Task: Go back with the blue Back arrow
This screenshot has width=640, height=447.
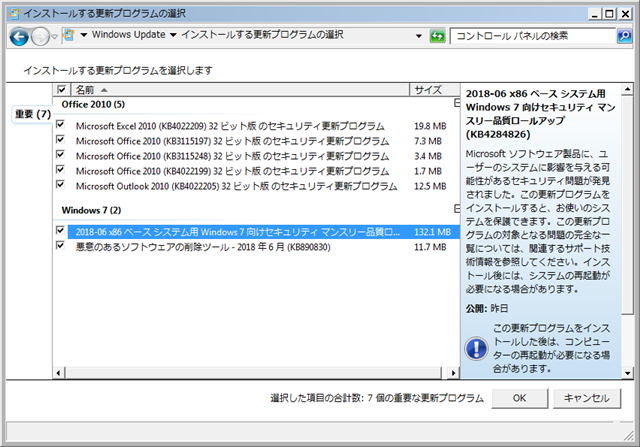Action: click(x=19, y=36)
